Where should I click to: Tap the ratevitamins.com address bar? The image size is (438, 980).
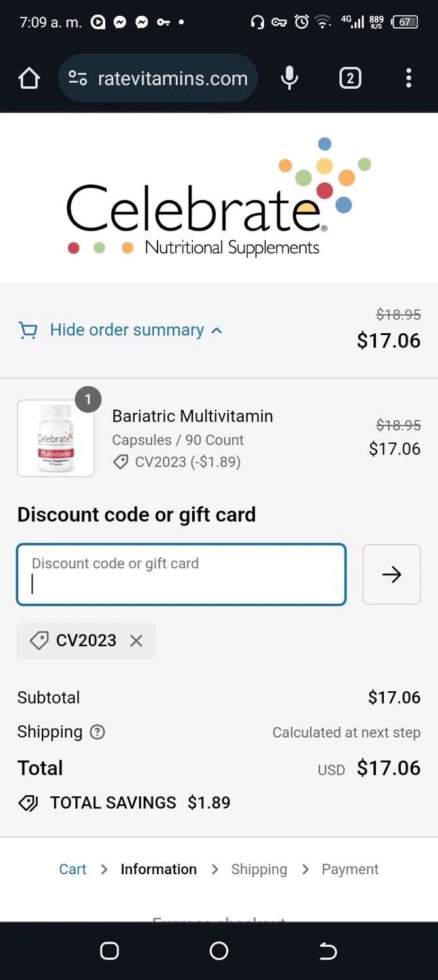[173, 78]
